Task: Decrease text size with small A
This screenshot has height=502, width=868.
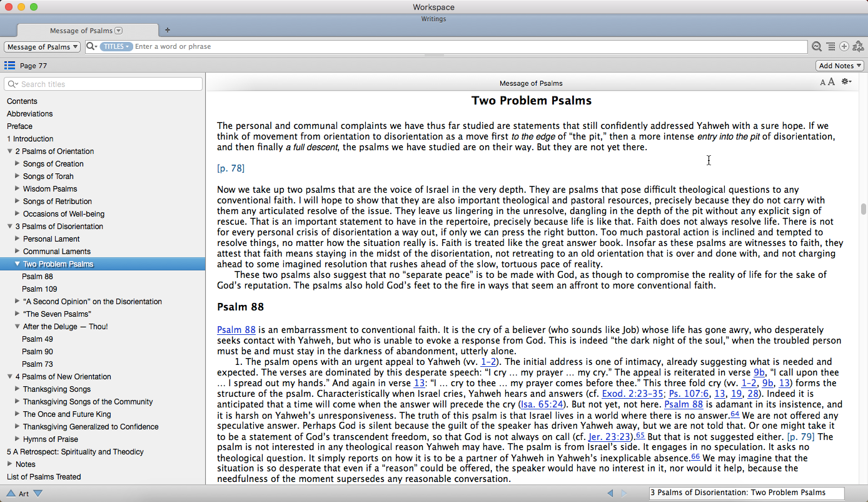Action: 823,83
